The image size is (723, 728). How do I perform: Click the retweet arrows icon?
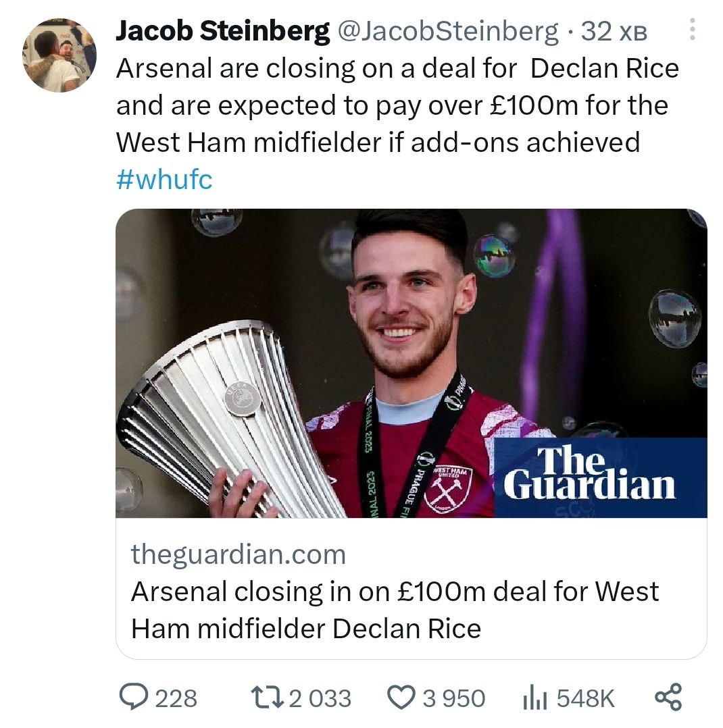(x=265, y=697)
